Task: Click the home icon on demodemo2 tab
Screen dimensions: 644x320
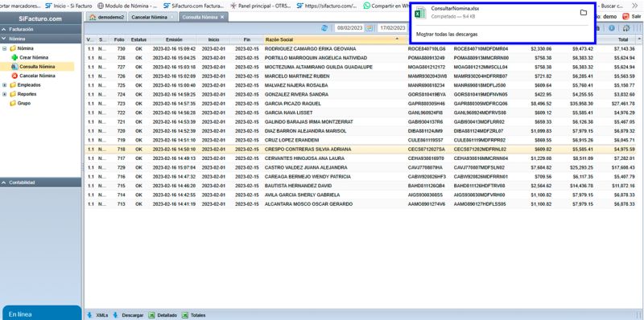Action: 93,17
